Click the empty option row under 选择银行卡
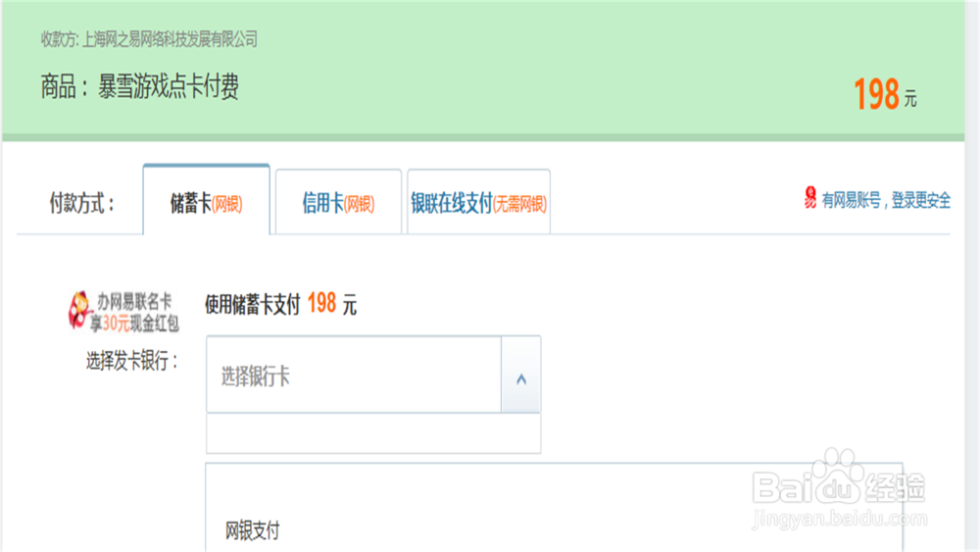 click(x=373, y=432)
